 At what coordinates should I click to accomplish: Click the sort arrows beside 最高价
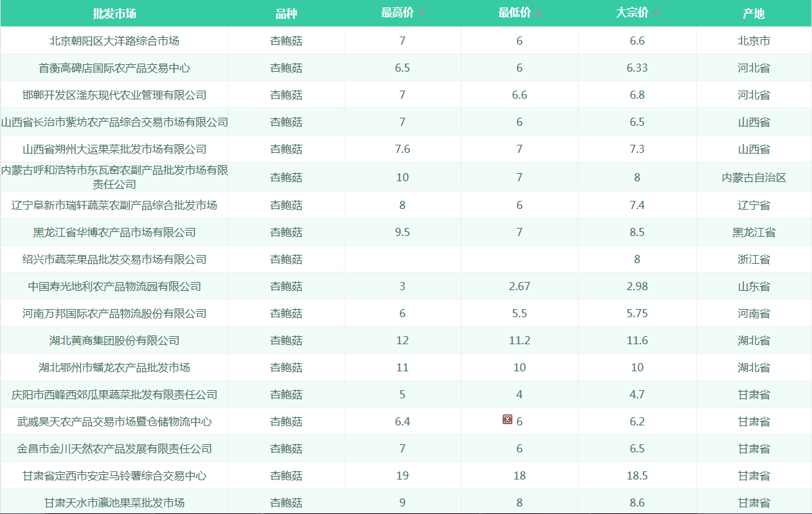pyautogui.click(x=422, y=14)
